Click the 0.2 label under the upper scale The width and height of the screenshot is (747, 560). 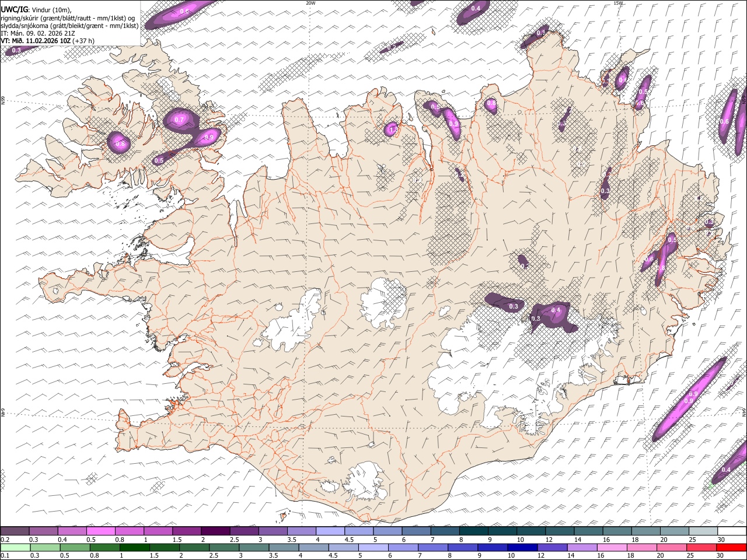pos(5,539)
